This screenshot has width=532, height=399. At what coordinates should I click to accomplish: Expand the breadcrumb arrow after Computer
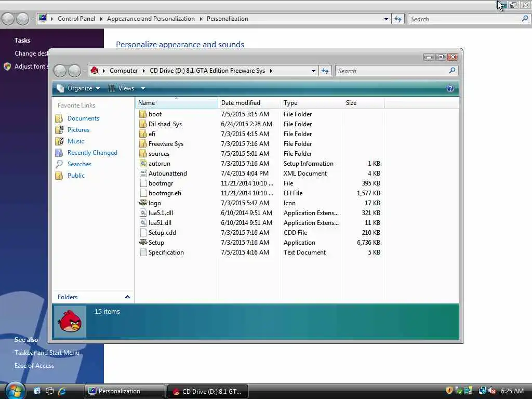click(143, 71)
